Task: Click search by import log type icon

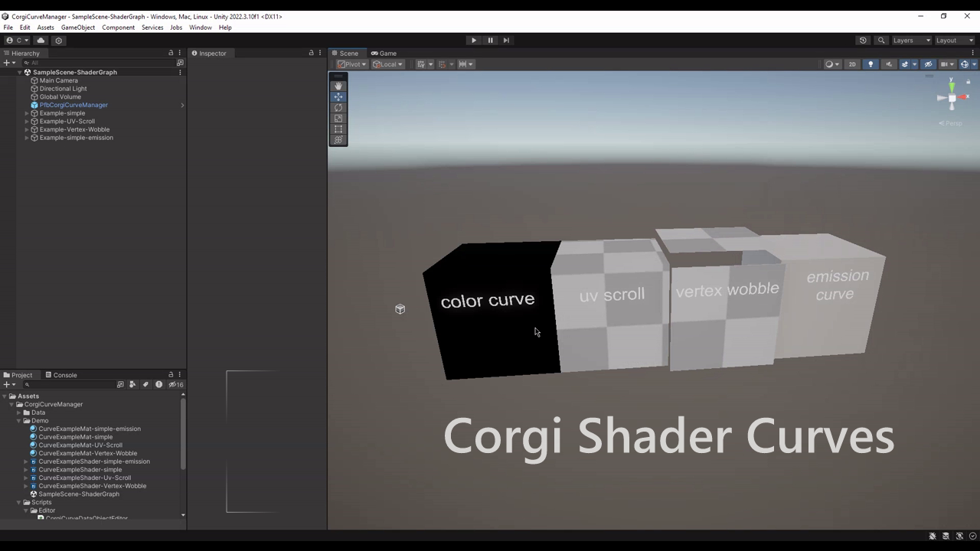Action: coord(158,384)
